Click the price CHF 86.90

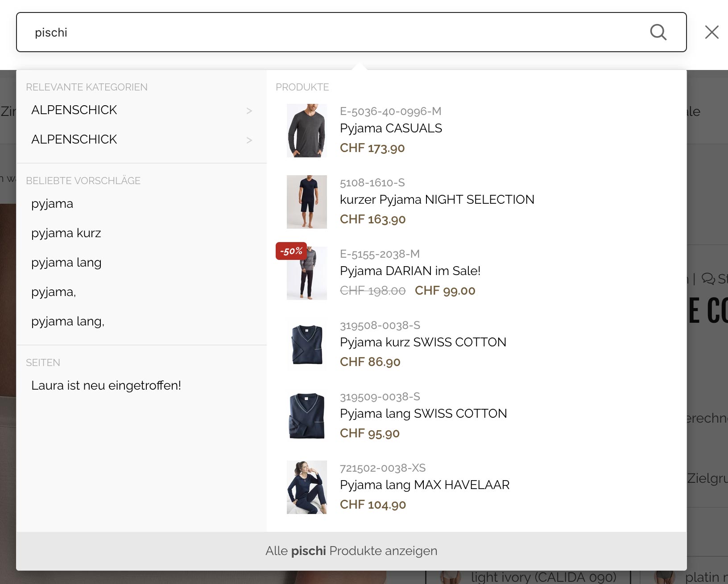point(370,362)
